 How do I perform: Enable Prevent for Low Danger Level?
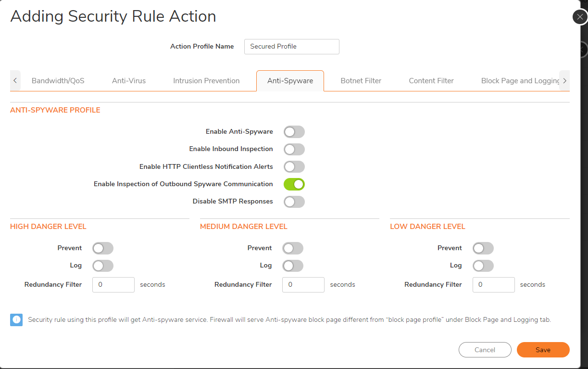point(483,248)
